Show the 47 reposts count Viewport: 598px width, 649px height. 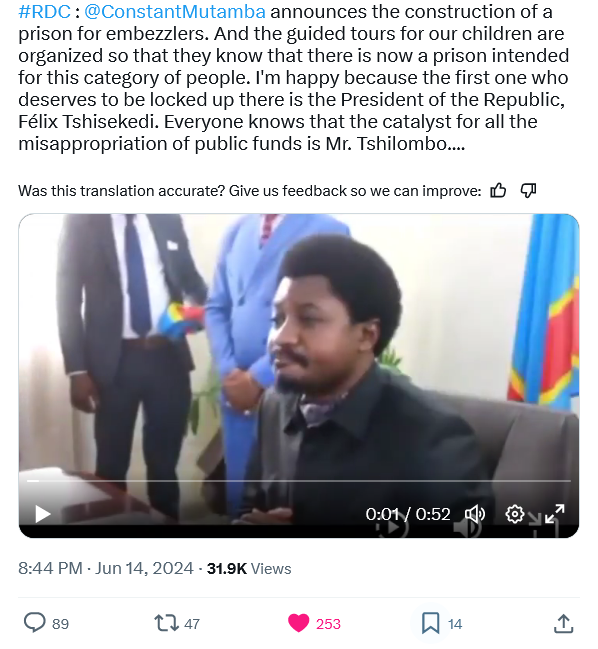(x=192, y=624)
